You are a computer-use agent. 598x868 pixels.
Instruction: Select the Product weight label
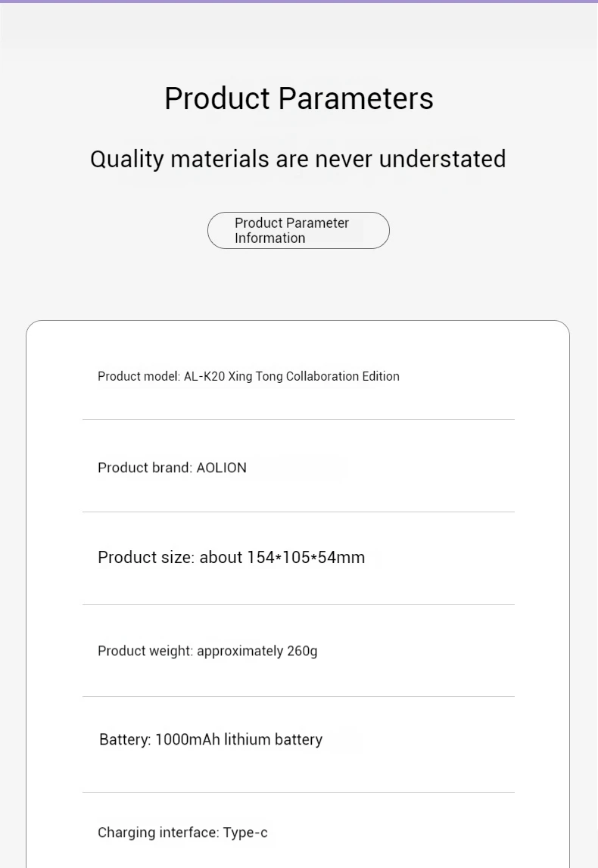pos(145,652)
